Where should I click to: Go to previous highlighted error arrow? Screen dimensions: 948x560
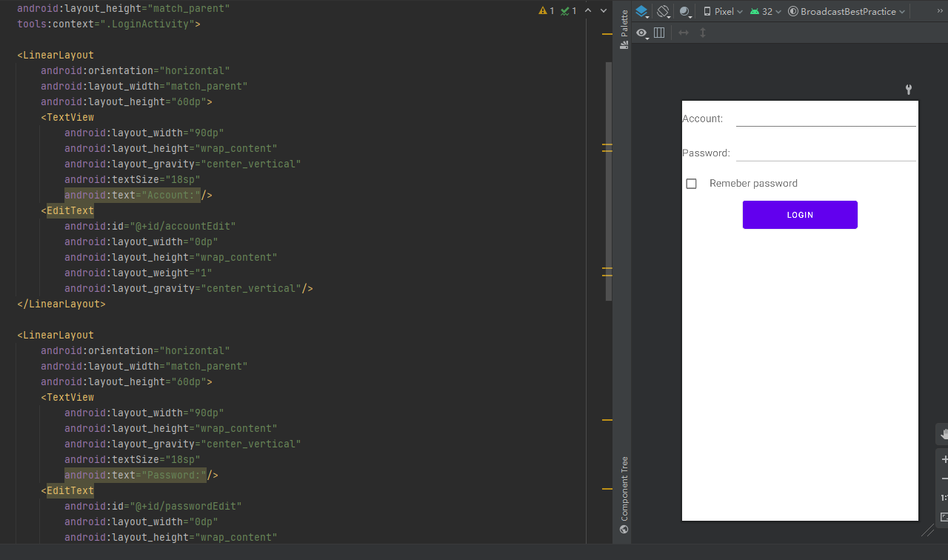tap(588, 11)
